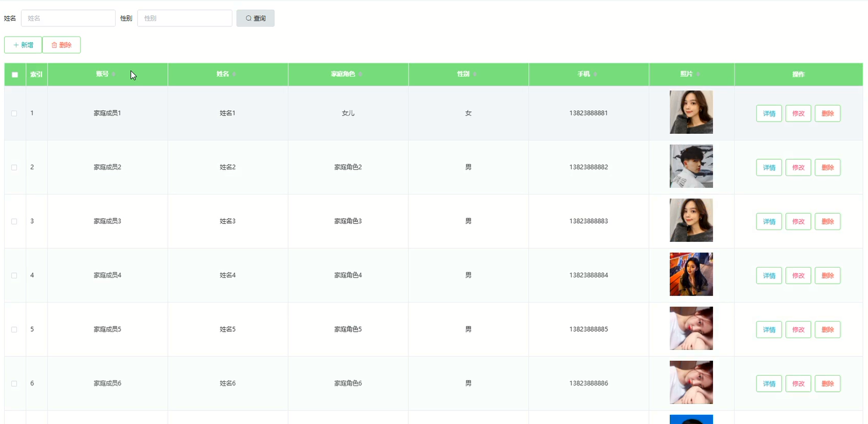Click 删除 on the 家庭成员4 row
The width and height of the screenshot is (868, 424).
tap(828, 275)
